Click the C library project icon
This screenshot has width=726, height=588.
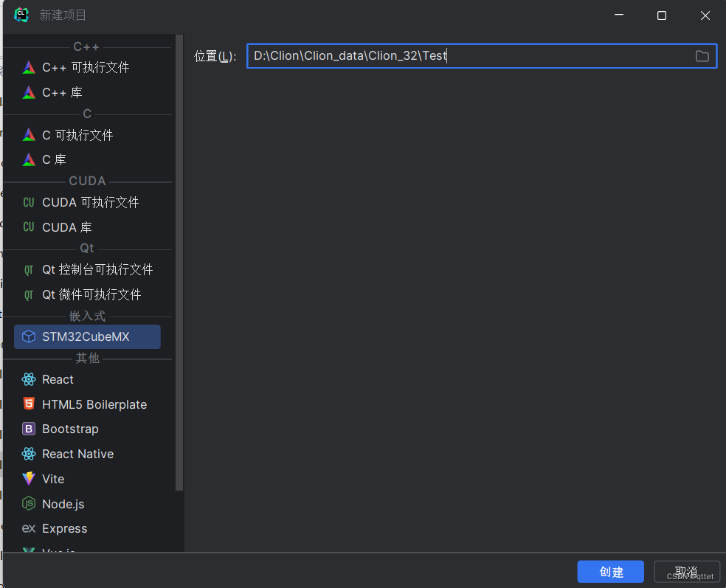(29, 160)
